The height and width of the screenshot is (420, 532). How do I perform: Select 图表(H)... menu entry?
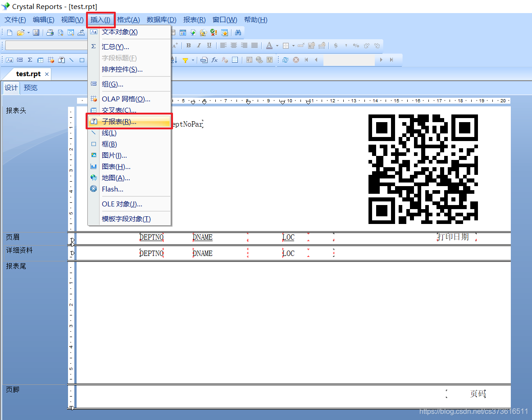pyautogui.click(x=129, y=167)
